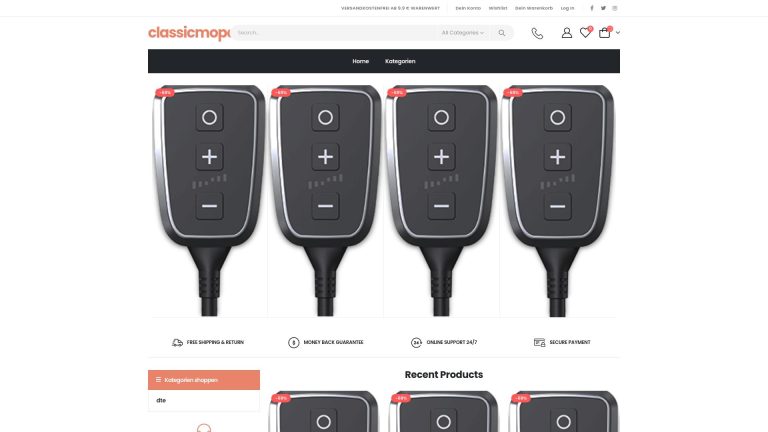Open the shopping bag cart icon
The width and height of the screenshot is (768, 432).
click(x=604, y=32)
